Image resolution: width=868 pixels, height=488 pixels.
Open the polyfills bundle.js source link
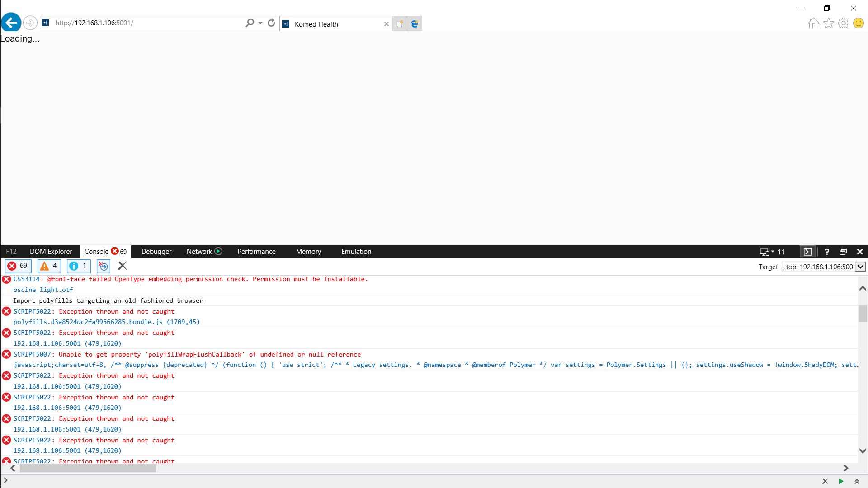88,322
